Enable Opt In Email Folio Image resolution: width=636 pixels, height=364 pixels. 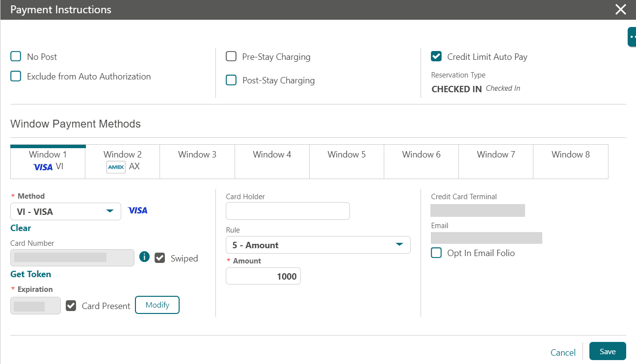(x=436, y=253)
